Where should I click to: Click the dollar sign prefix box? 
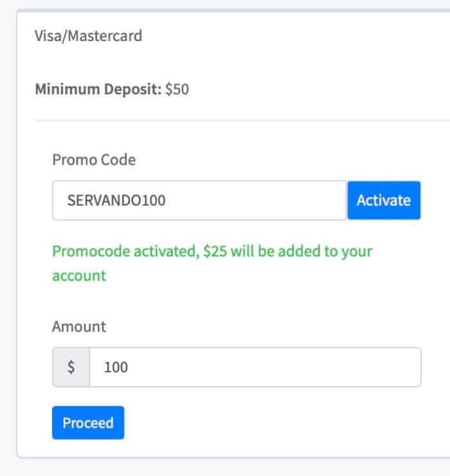[71, 367]
